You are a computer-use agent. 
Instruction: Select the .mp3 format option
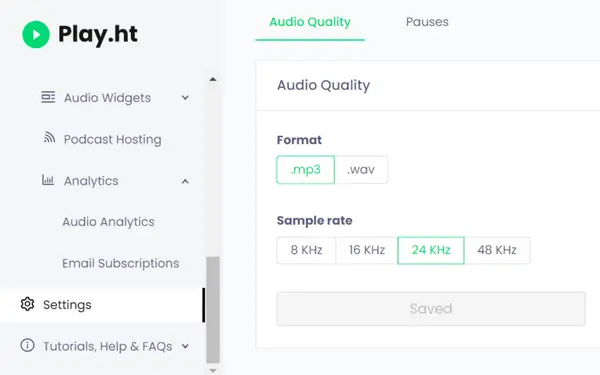pyautogui.click(x=305, y=170)
